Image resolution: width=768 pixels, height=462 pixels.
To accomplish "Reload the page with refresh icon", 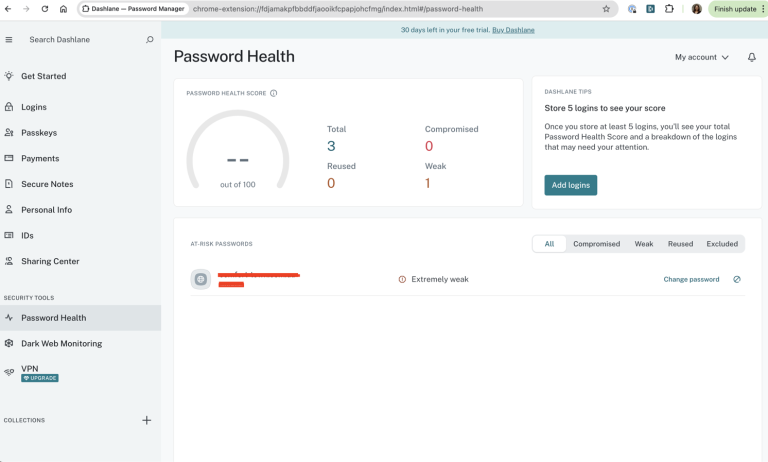I will point(45,9).
